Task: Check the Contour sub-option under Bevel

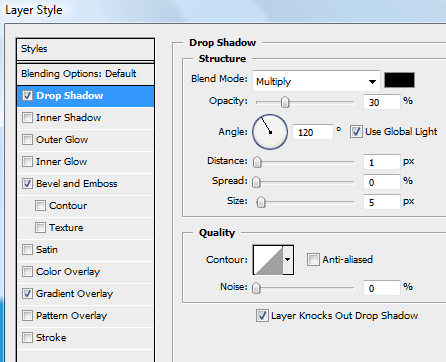Action: (40, 206)
